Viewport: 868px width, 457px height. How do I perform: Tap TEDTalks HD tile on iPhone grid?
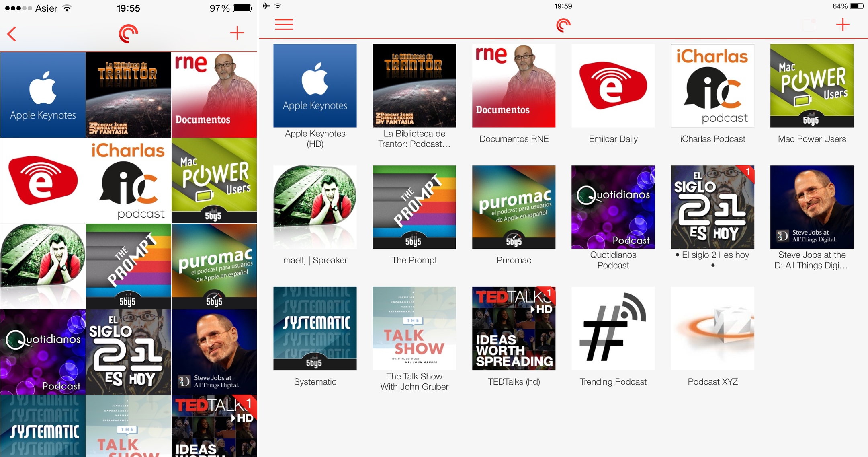coord(214,426)
